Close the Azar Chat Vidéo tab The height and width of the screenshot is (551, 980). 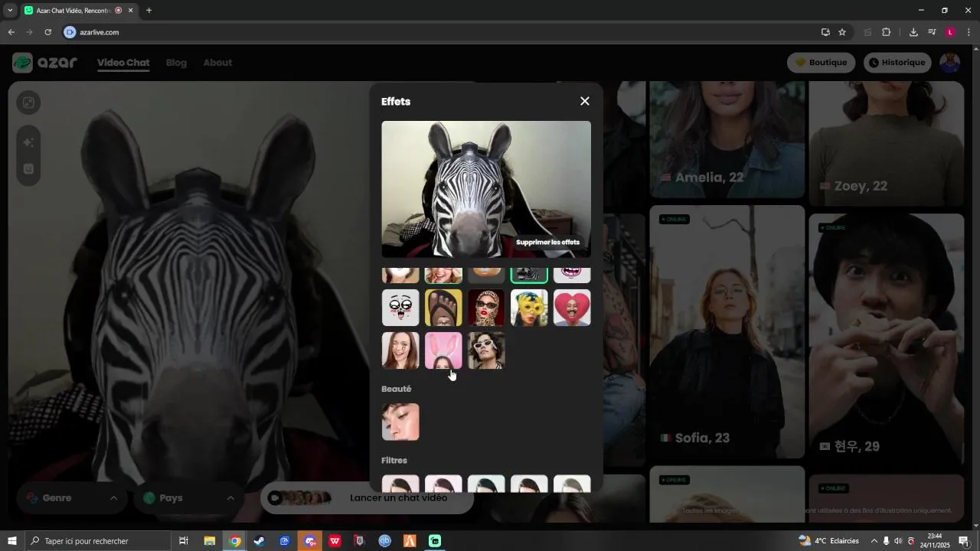130,11
